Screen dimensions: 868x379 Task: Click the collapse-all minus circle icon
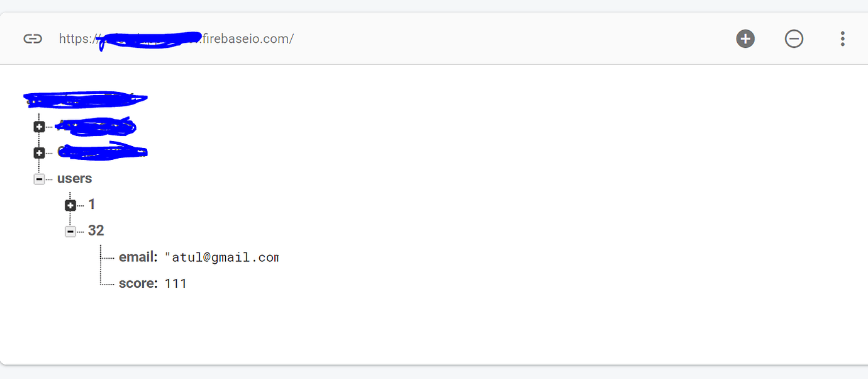click(794, 39)
